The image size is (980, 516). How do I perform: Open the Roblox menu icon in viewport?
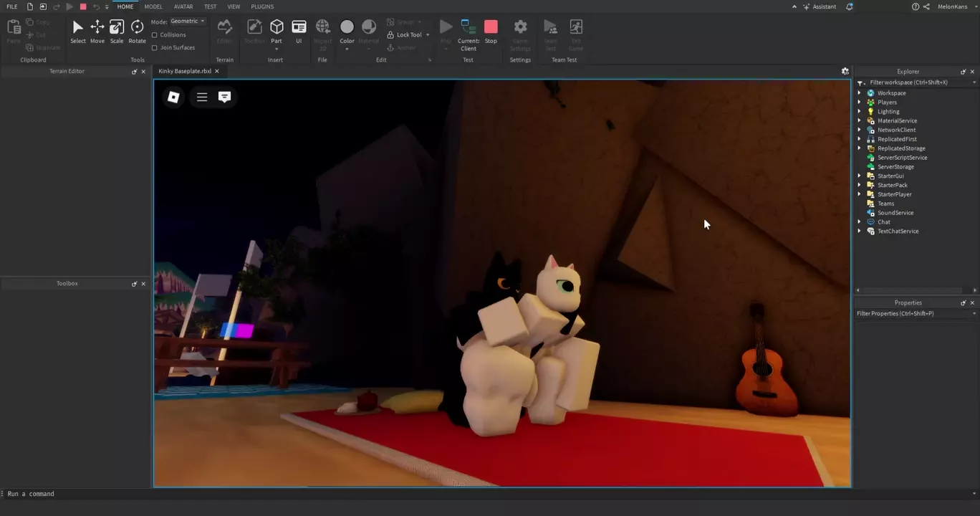pyautogui.click(x=173, y=97)
